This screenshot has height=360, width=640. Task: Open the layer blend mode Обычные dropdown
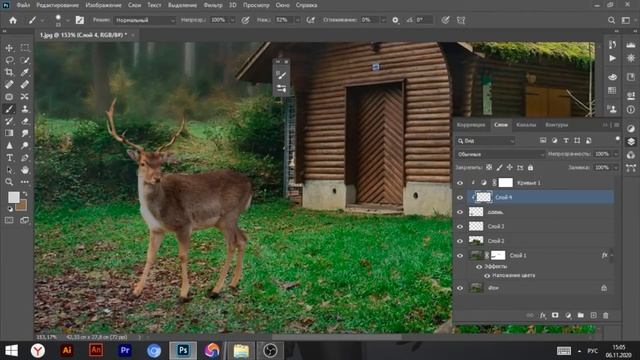click(x=500, y=154)
